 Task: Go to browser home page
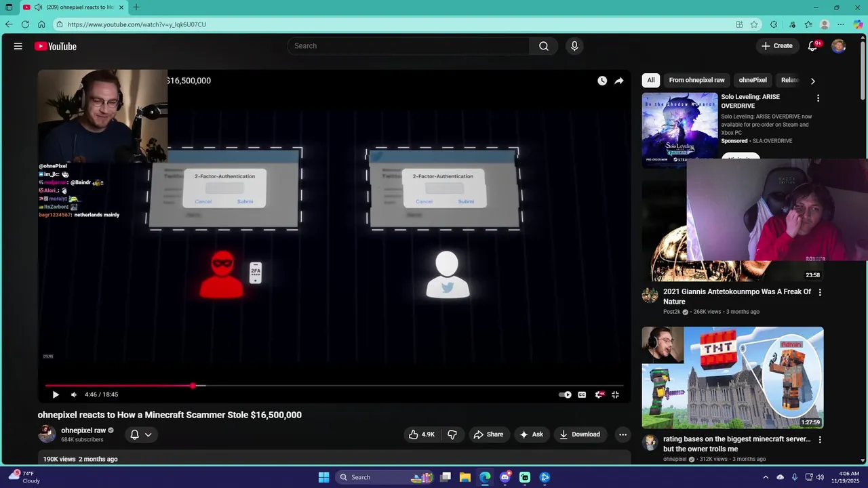(41, 24)
